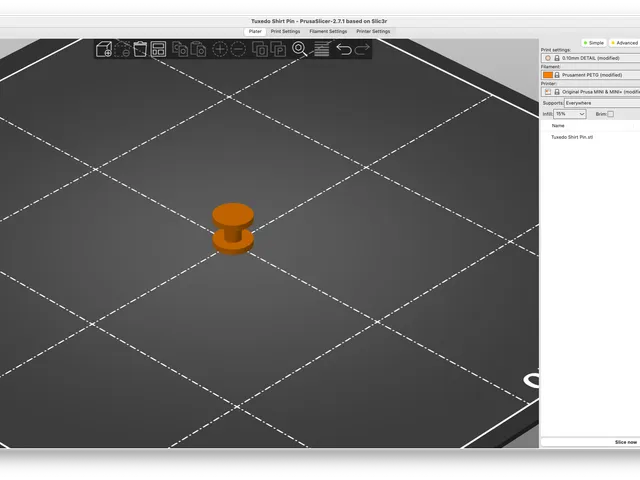Open the Print settings preset dropdown
This screenshot has width=640, height=480.
(591, 58)
